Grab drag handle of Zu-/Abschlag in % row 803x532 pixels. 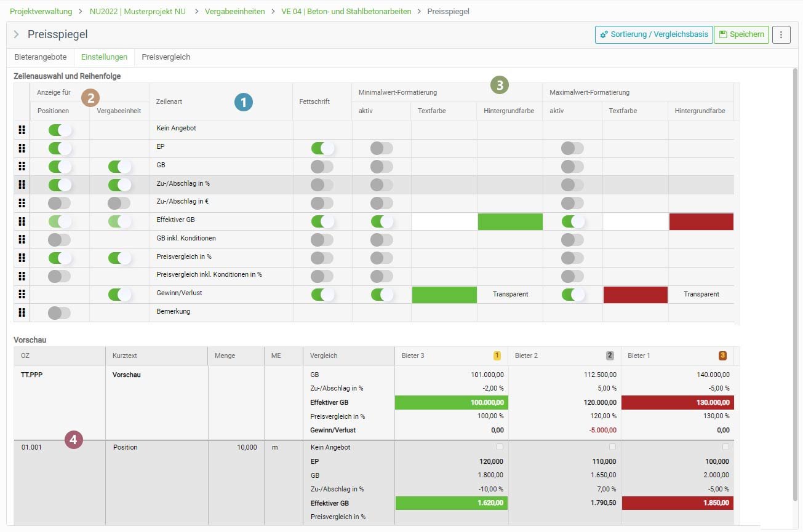(x=22, y=185)
